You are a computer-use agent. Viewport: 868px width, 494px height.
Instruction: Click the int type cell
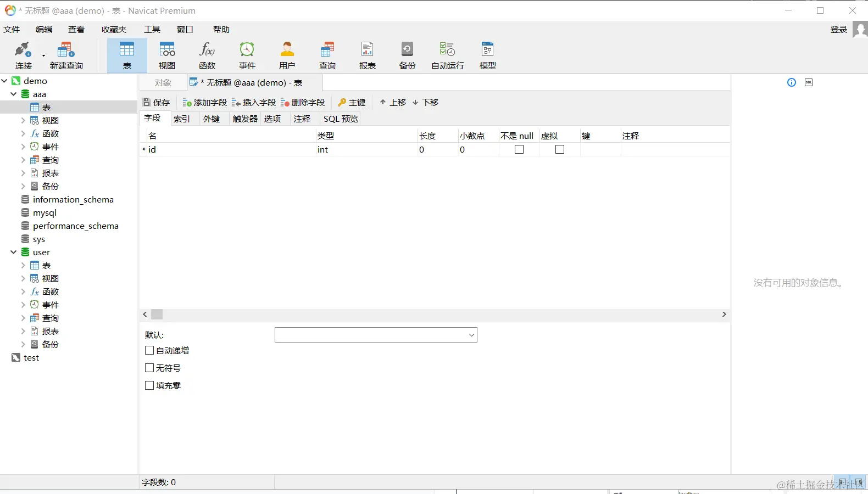366,149
